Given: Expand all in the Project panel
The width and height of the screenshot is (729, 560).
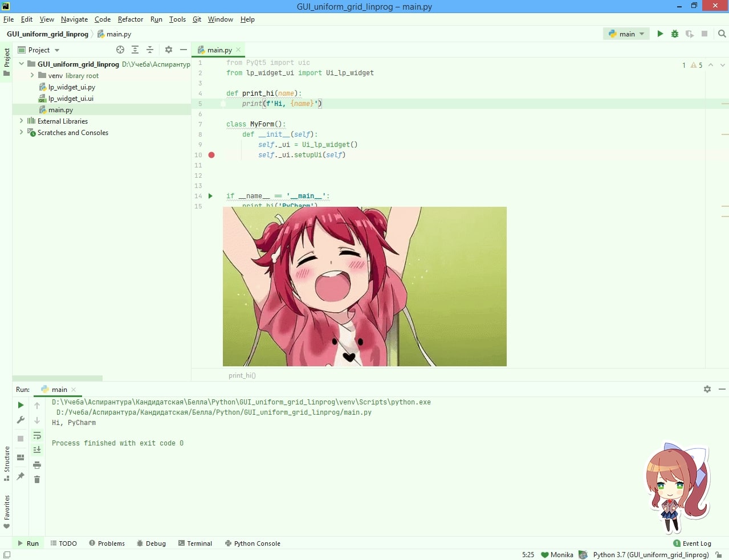Looking at the screenshot, I should click(x=135, y=50).
